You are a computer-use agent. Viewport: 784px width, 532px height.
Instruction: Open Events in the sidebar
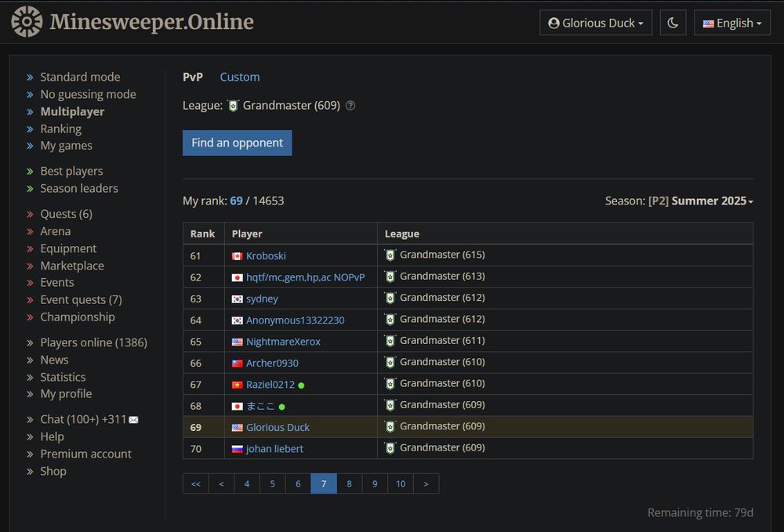pos(57,282)
